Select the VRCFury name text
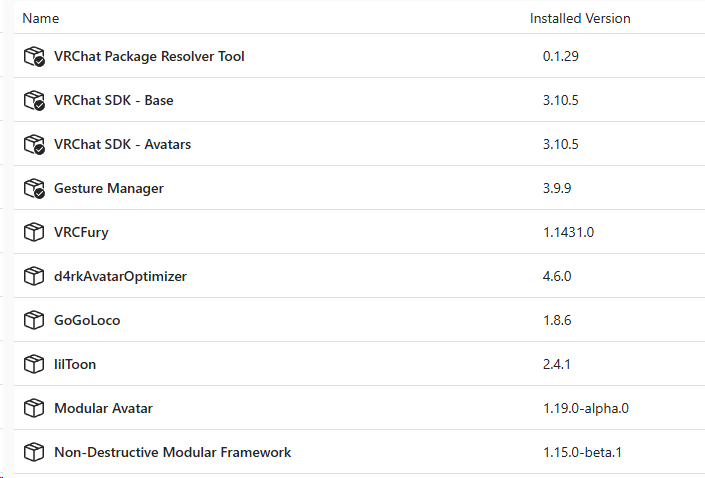This screenshot has width=705, height=478. (x=81, y=232)
